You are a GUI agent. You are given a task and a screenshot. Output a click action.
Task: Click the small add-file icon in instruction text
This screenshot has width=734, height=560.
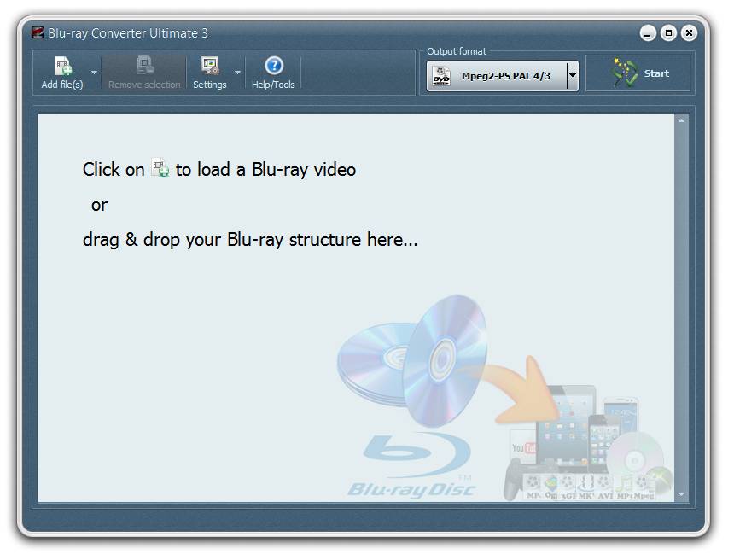[160, 168]
